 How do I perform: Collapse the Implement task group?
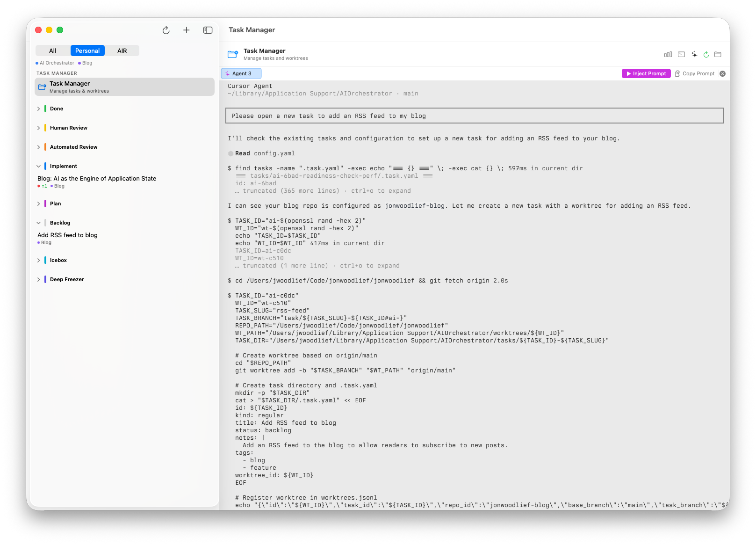click(x=38, y=167)
